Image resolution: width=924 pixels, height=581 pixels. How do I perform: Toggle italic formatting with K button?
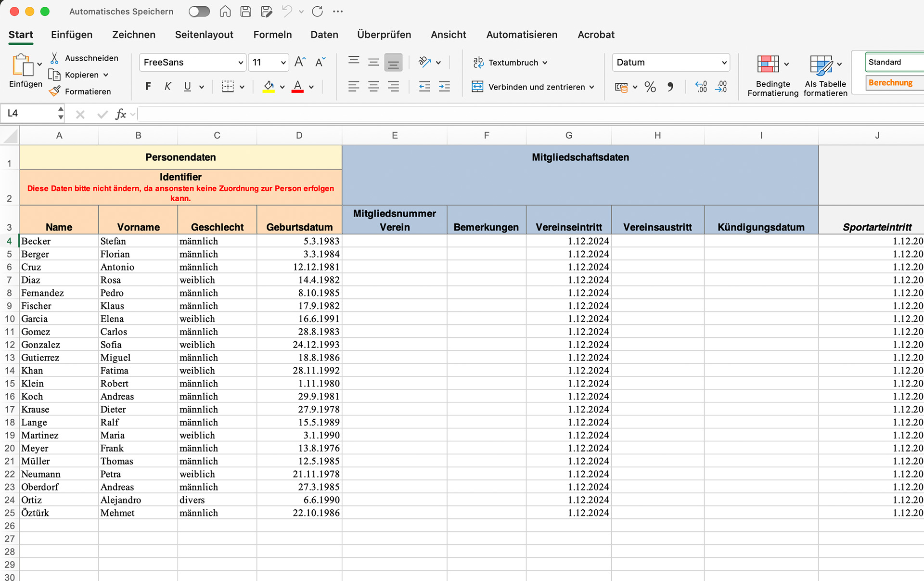click(x=167, y=87)
